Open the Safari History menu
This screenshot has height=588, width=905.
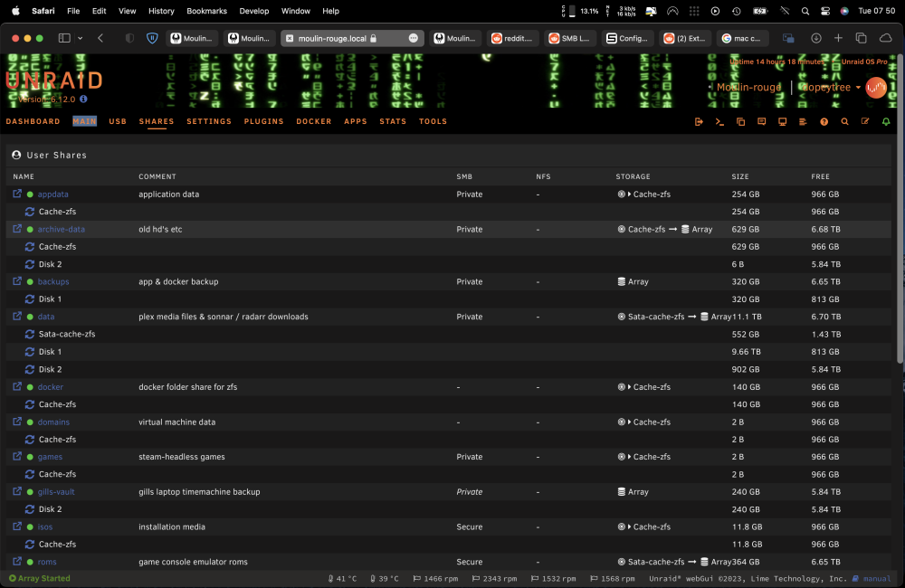[x=161, y=11]
